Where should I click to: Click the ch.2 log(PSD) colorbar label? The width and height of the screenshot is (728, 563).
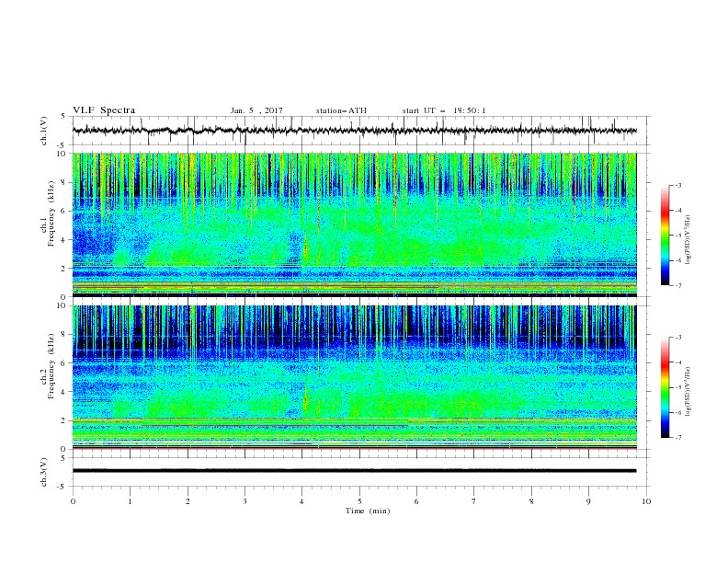(x=688, y=391)
